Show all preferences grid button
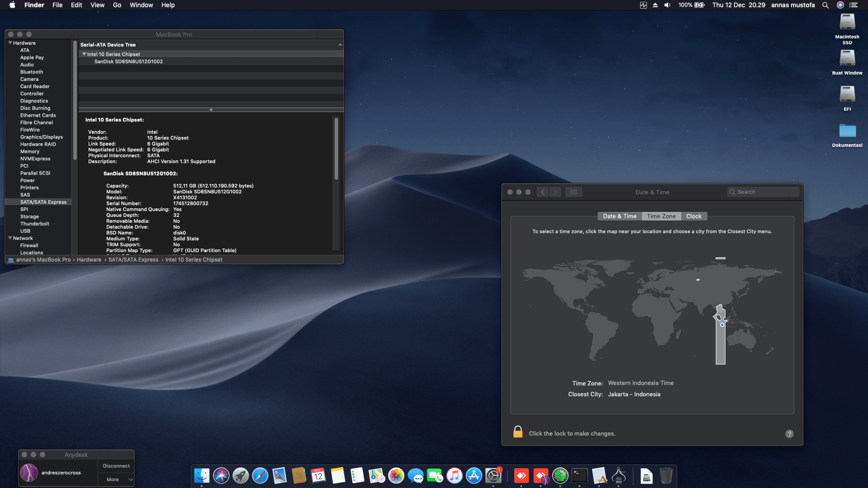 573,192
